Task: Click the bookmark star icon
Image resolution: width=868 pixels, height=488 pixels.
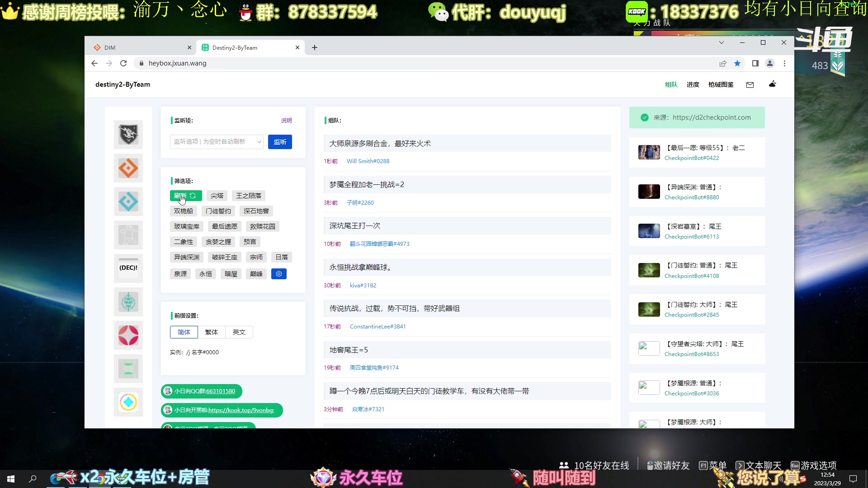Action: [x=737, y=63]
